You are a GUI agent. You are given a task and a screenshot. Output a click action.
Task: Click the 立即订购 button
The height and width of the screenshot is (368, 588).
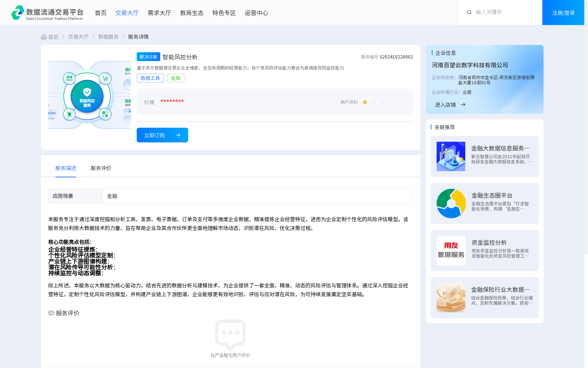(162, 135)
